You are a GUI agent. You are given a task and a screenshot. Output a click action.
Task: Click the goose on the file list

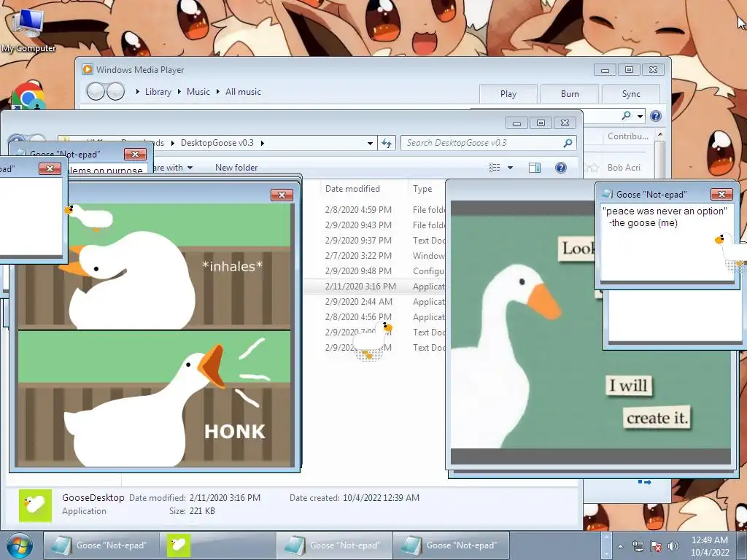373,340
